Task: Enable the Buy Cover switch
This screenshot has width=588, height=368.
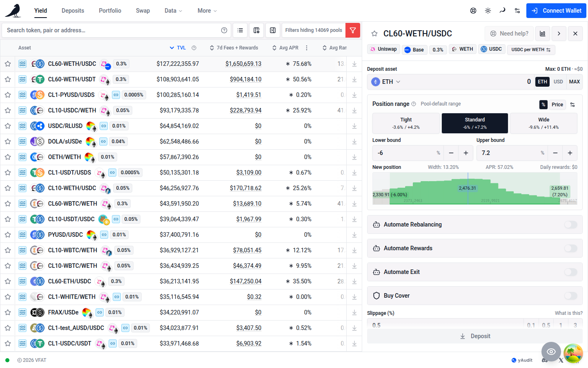Action: click(x=571, y=296)
